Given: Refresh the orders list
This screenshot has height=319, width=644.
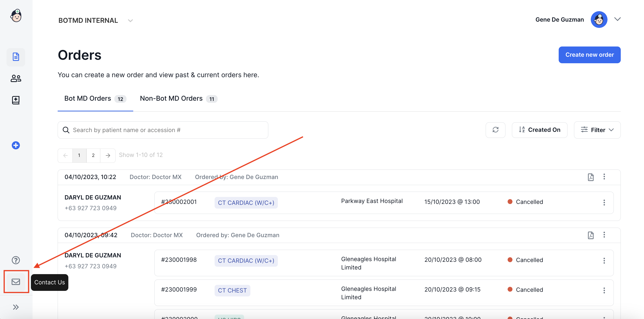Looking at the screenshot, I should point(495,130).
